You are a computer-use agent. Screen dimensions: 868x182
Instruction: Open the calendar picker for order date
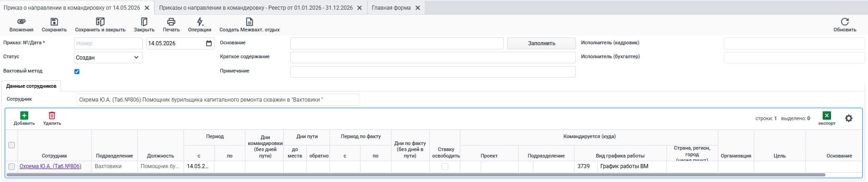[x=209, y=43]
